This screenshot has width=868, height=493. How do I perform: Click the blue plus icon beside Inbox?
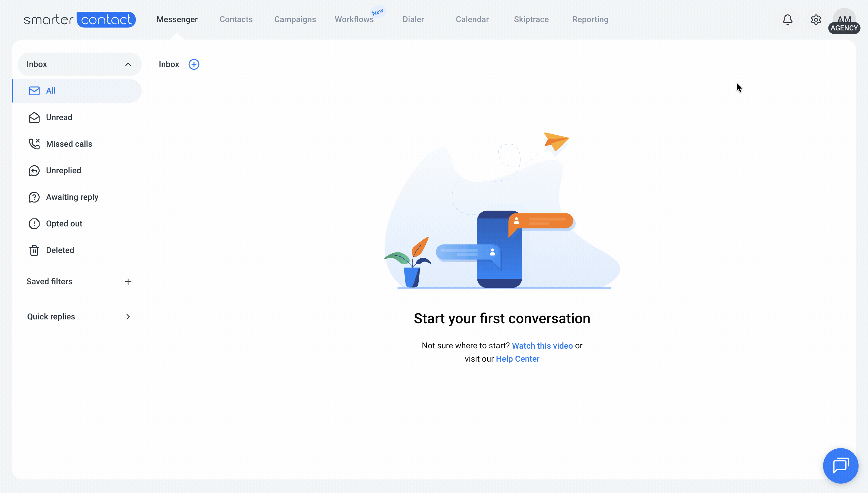tap(194, 64)
